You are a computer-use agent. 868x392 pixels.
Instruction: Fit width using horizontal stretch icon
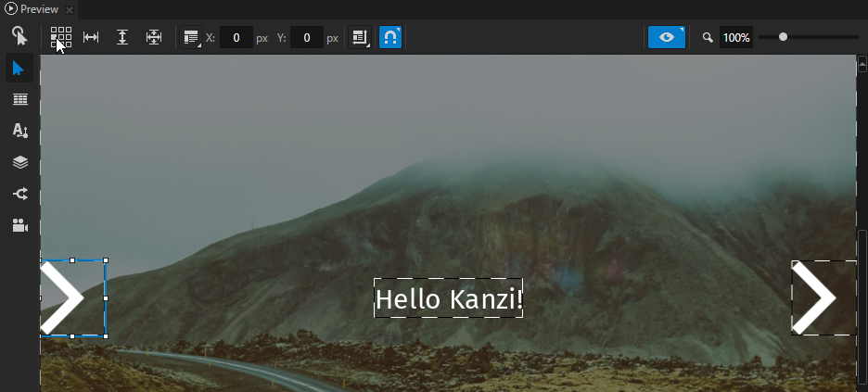pyautogui.click(x=91, y=38)
